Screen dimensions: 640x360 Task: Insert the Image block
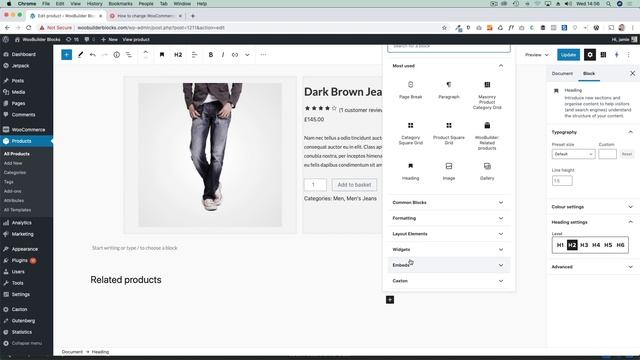(449, 171)
